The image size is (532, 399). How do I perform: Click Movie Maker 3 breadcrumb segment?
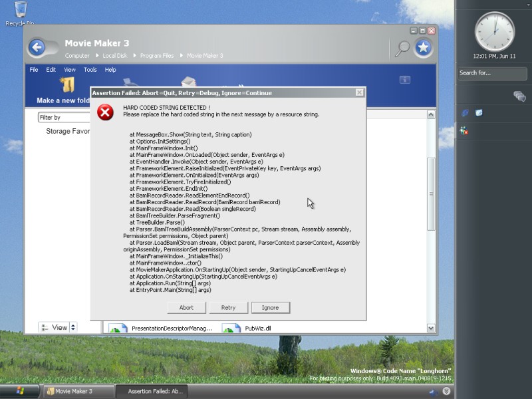coord(205,56)
